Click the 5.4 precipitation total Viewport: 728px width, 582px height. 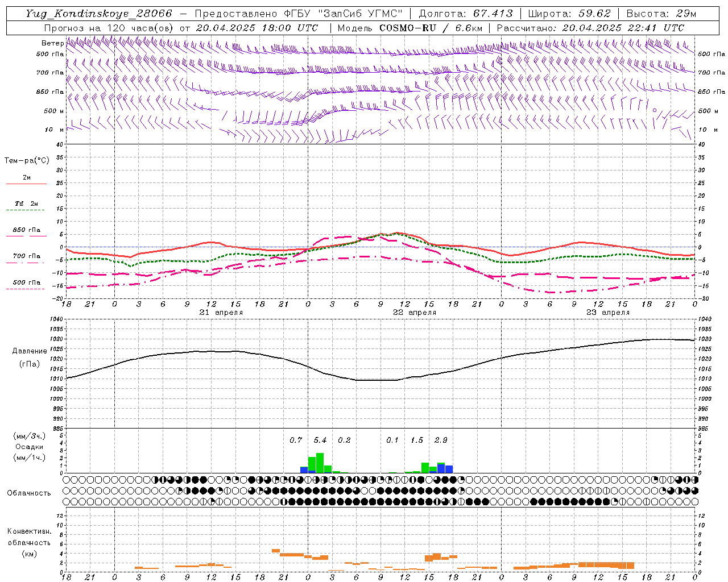pyautogui.click(x=320, y=440)
